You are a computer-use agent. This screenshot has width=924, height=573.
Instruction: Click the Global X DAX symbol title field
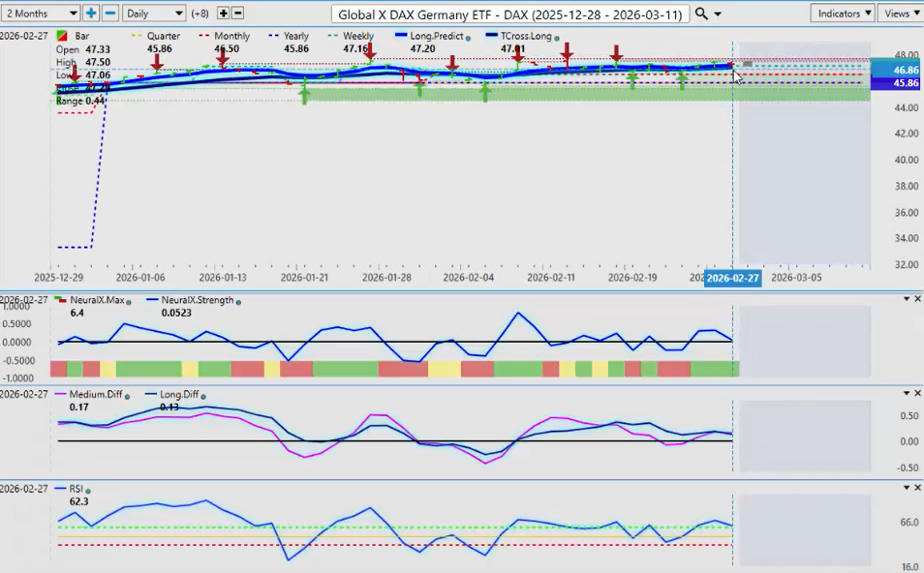click(509, 15)
